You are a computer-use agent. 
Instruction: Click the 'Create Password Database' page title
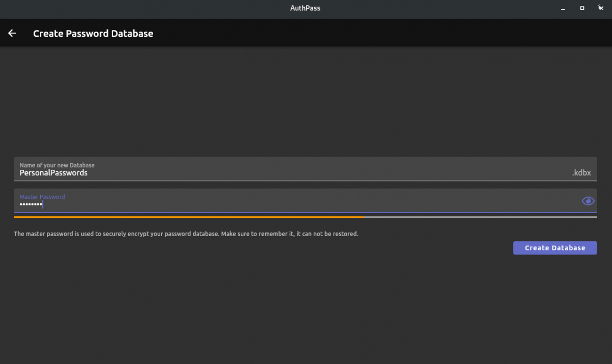pyautogui.click(x=93, y=34)
